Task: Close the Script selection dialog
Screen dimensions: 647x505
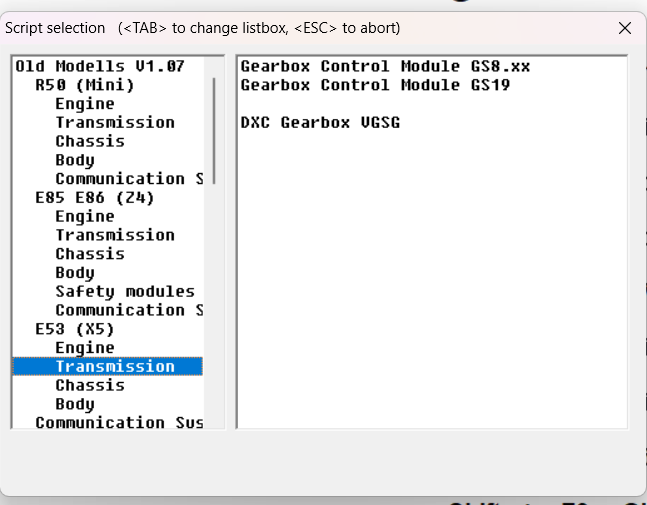Action: 625,28
